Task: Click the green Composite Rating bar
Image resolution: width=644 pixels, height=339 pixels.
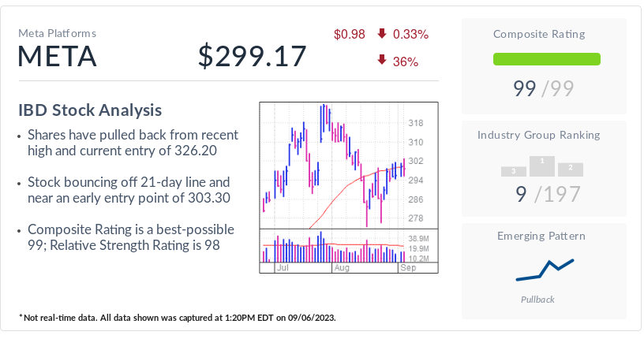Action: [546, 59]
